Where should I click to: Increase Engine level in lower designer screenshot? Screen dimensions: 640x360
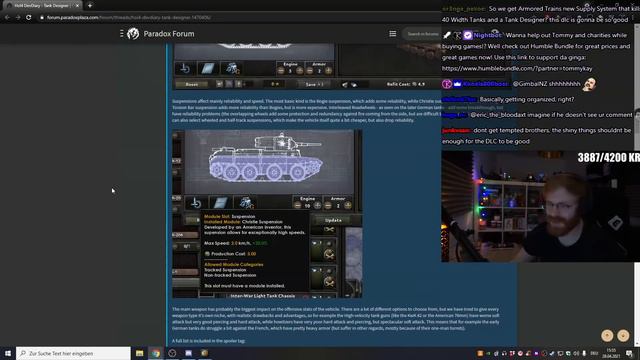click(x=317, y=205)
